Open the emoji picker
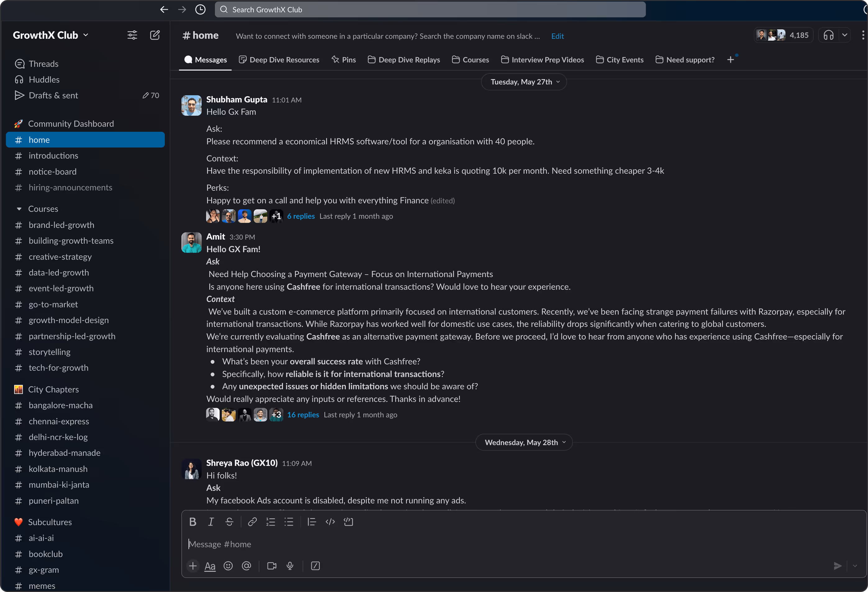The height and width of the screenshot is (592, 868). pos(228,566)
